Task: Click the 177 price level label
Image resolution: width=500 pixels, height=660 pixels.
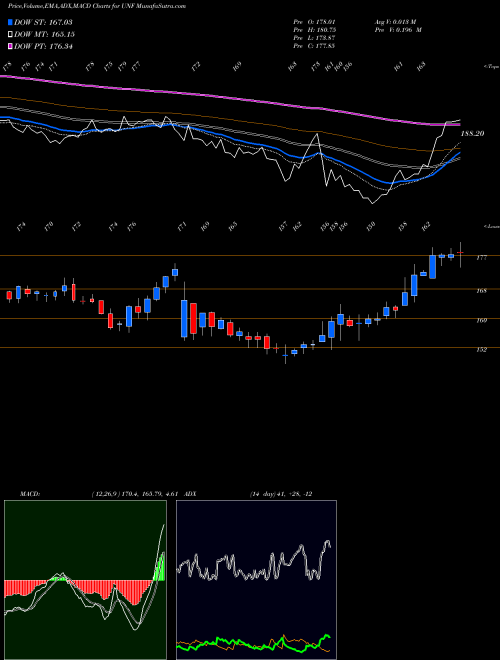Action: (481, 258)
